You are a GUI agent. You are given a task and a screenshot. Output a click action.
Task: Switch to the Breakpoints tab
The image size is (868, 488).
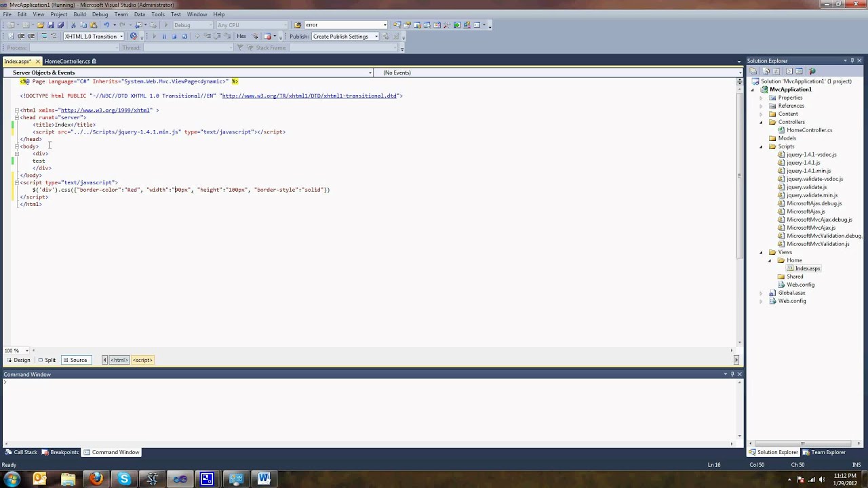click(x=60, y=452)
